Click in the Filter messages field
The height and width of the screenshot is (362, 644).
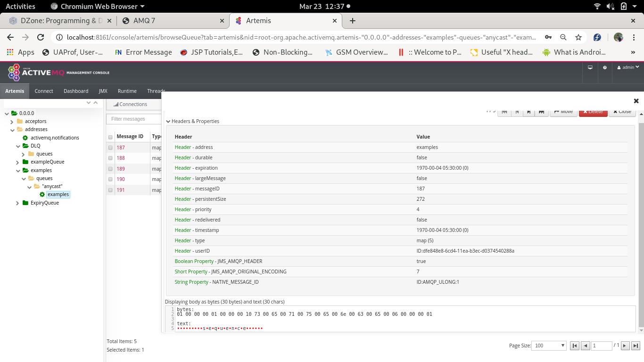[x=134, y=119]
